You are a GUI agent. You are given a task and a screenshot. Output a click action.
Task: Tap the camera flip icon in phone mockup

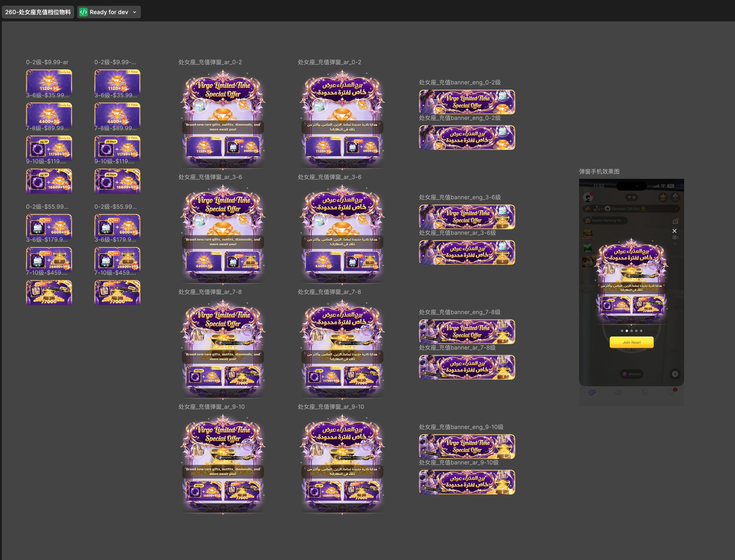tap(675, 222)
